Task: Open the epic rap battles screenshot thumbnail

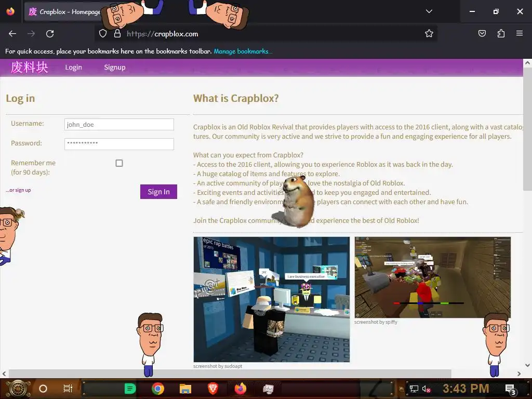Action: pyautogui.click(x=271, y=299)
